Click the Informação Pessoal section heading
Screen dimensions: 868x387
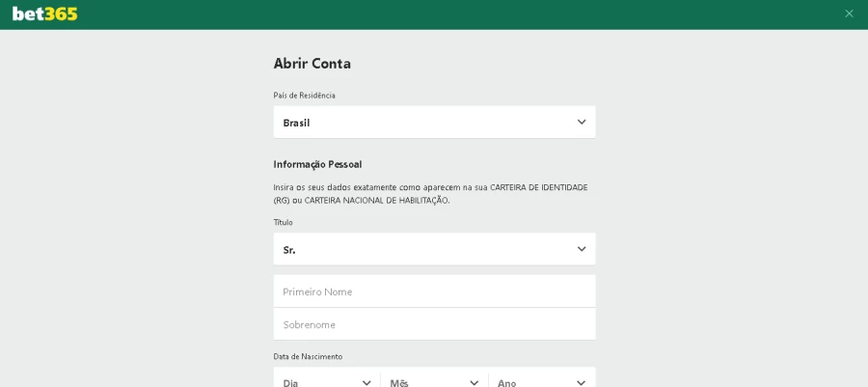[x=317, y=164]
